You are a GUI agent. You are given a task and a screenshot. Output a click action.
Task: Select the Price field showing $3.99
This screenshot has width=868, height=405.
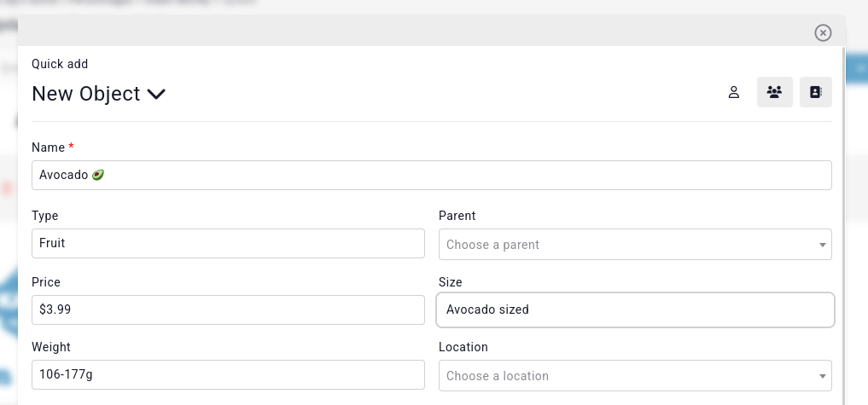pyautogui.click(x=228, y=310)
